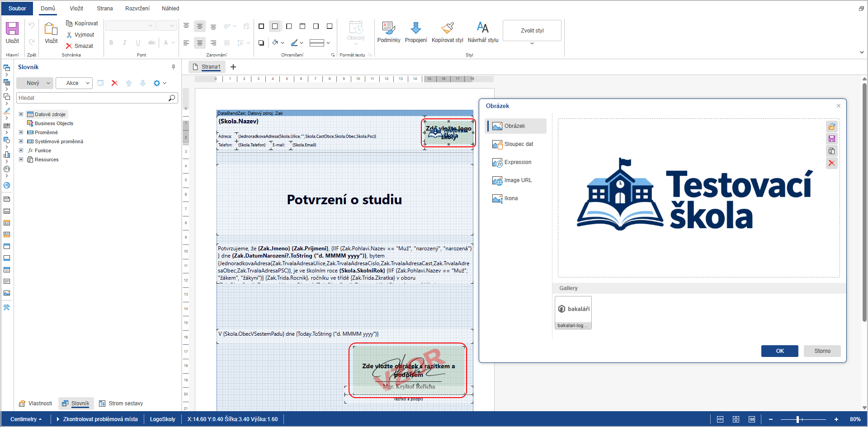
Task: Click the purple save image icon in dialog
Action: 832,139
